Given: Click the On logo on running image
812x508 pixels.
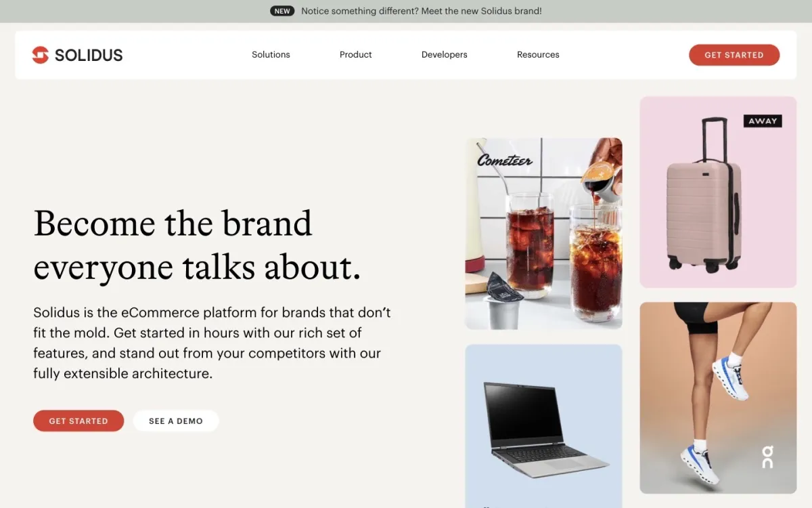Looking at the screenshot, I should [x=767, y=457].
